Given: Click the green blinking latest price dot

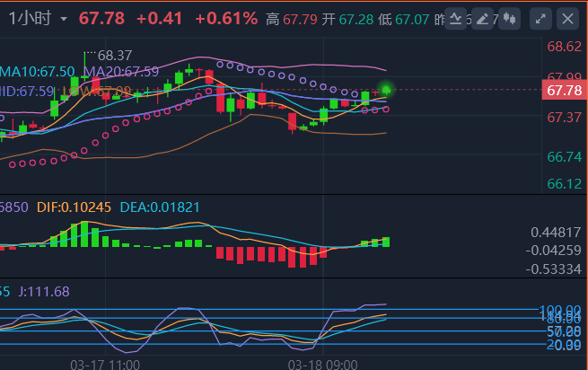Looking at the screenshot, I should [387, 89].
